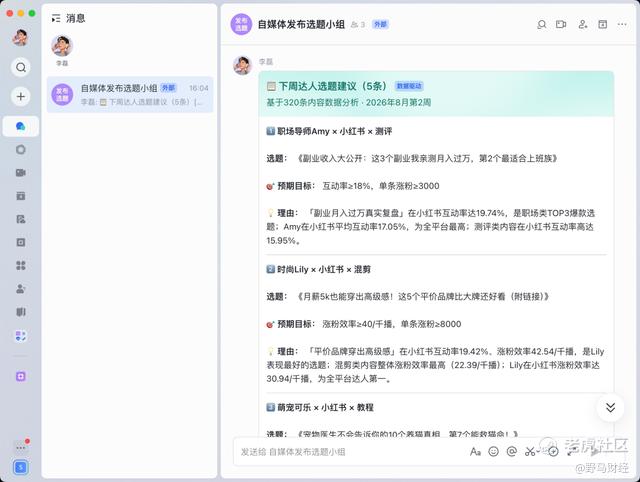Open the square icon below docs in the sidebar

tap(21, 242)
